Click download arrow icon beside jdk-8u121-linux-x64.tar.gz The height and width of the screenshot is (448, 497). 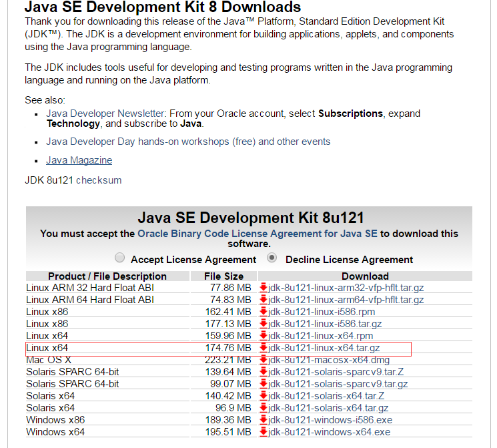(263, 348)
